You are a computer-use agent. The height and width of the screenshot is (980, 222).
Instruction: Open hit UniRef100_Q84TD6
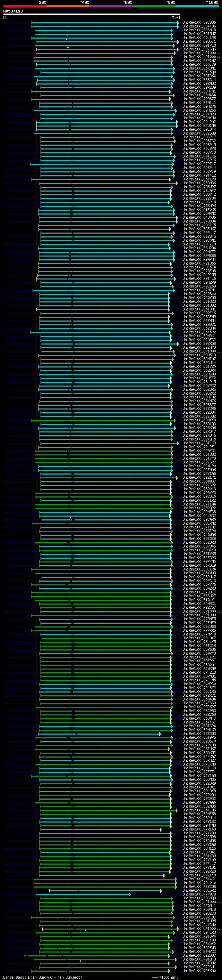[199, 26]
